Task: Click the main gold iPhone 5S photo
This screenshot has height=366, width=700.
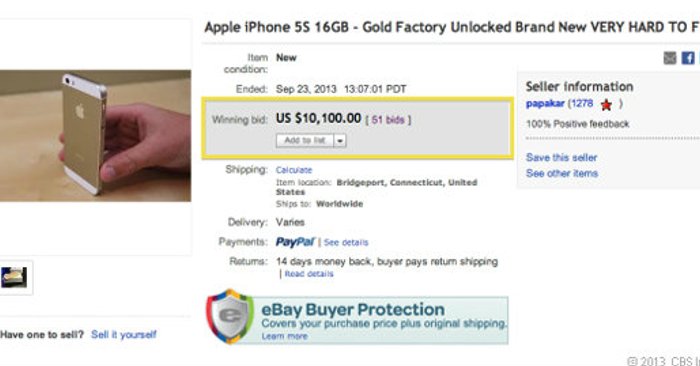Action: [x=96, y=136]
